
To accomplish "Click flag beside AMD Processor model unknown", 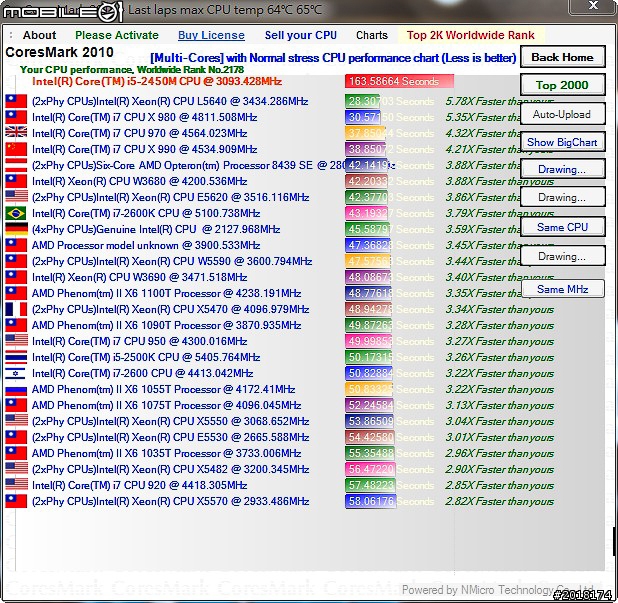I will tap(16, 245).
